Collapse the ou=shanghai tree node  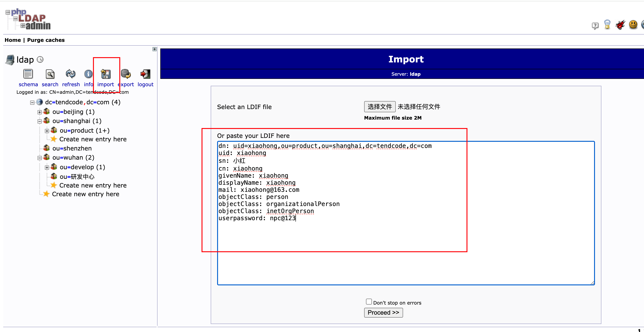[x=39, y=121]
